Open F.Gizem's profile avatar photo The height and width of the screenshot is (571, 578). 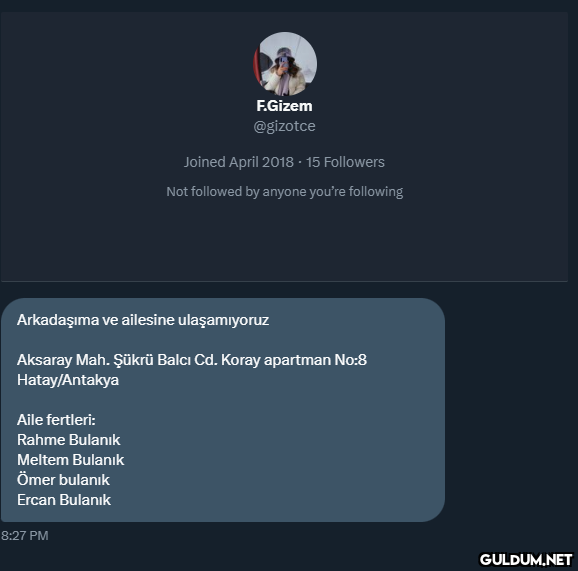point(285,64)
